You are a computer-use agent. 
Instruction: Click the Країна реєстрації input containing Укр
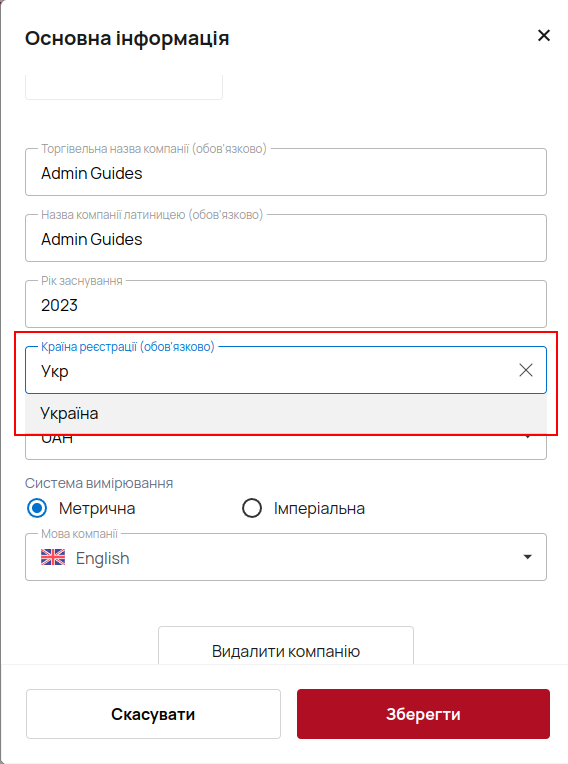(273, 370)
